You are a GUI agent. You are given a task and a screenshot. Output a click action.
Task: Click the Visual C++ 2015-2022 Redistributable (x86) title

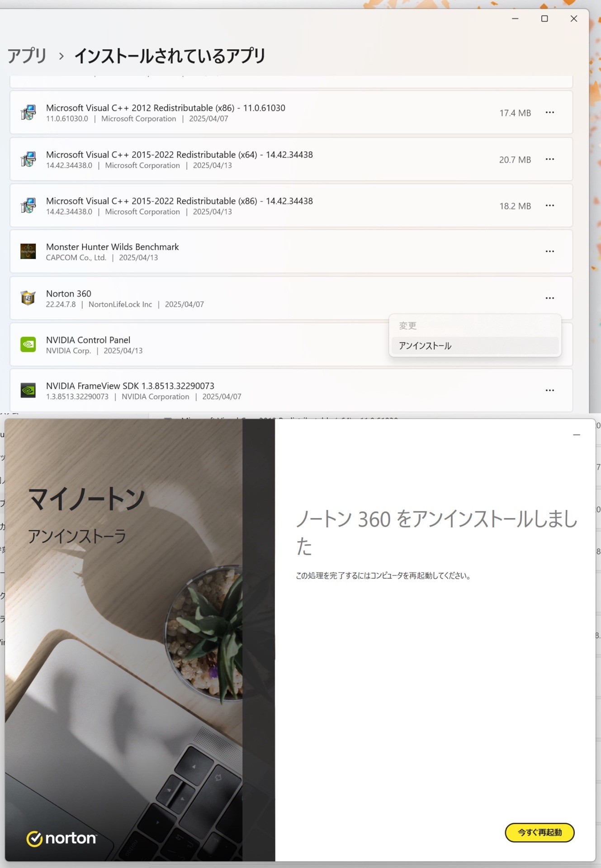coord(180,201)
